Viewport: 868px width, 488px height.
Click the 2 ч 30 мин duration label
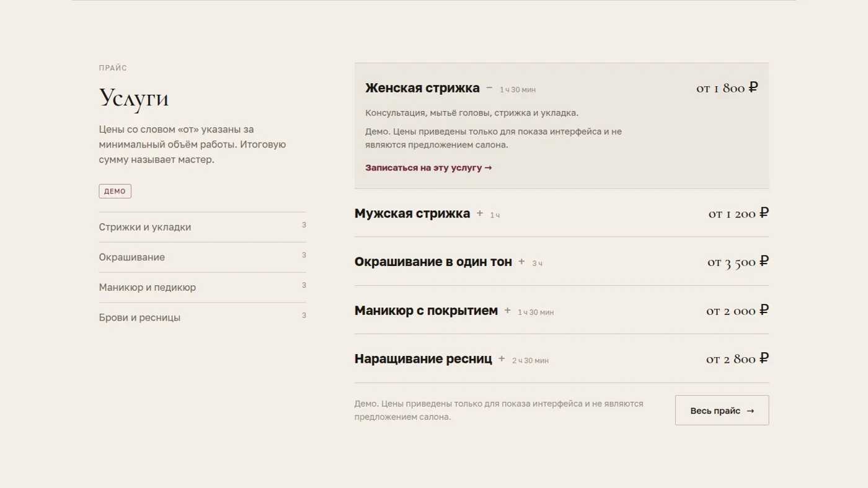[x=530, y=361]
